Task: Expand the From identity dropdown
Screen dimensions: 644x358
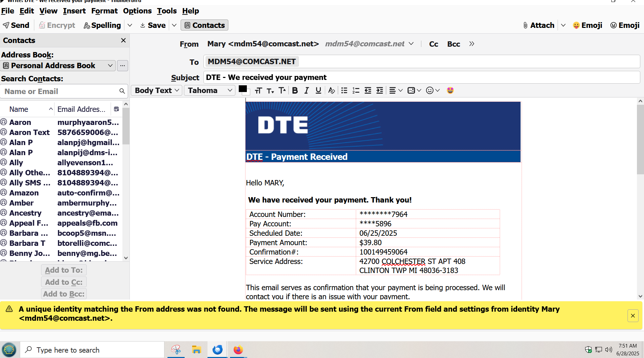Action: [411, 44]
